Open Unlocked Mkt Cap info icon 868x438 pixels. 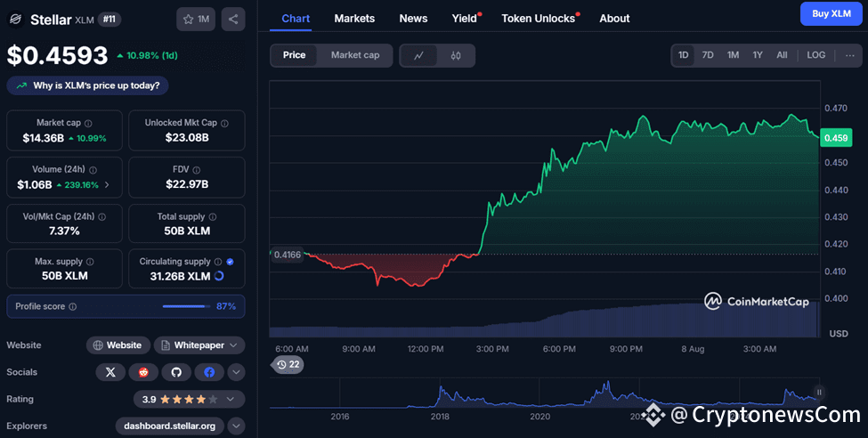pyautogui.click(x=224, y=123)
